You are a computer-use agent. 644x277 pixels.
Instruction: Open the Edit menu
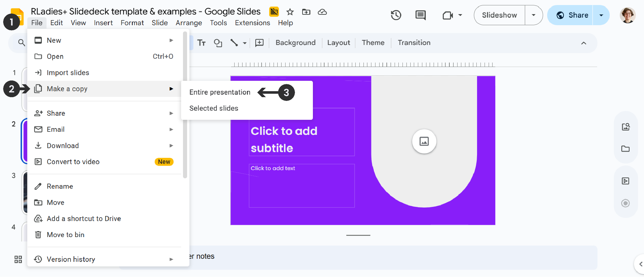[57, 23]
